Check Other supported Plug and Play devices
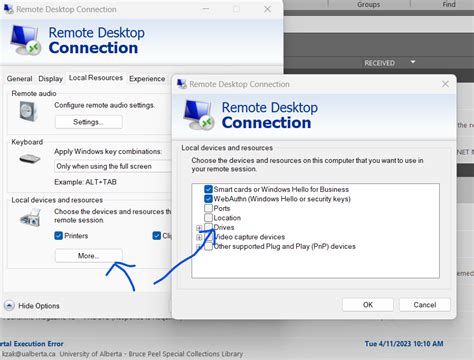Screen dimensions: 474x360 [208, 247]
